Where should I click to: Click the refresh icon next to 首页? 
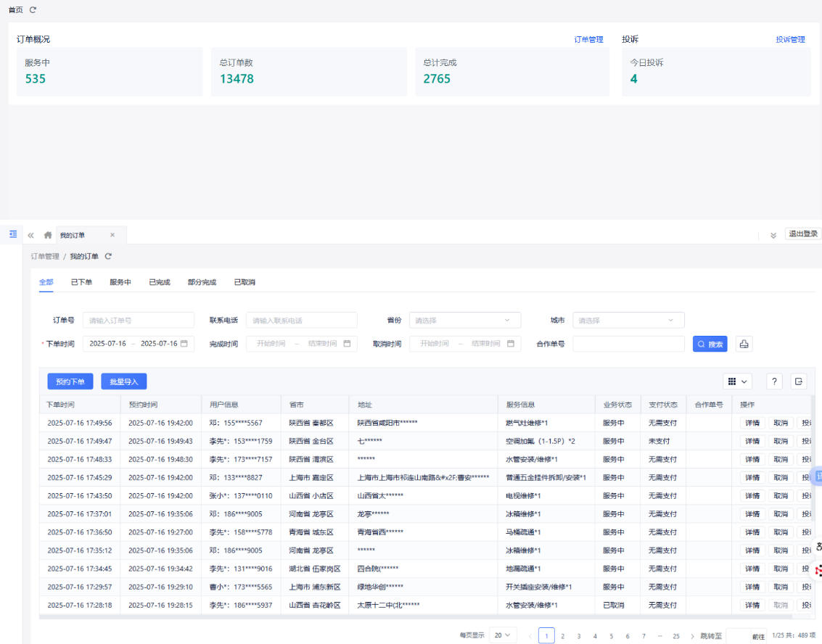click(33, 9)
